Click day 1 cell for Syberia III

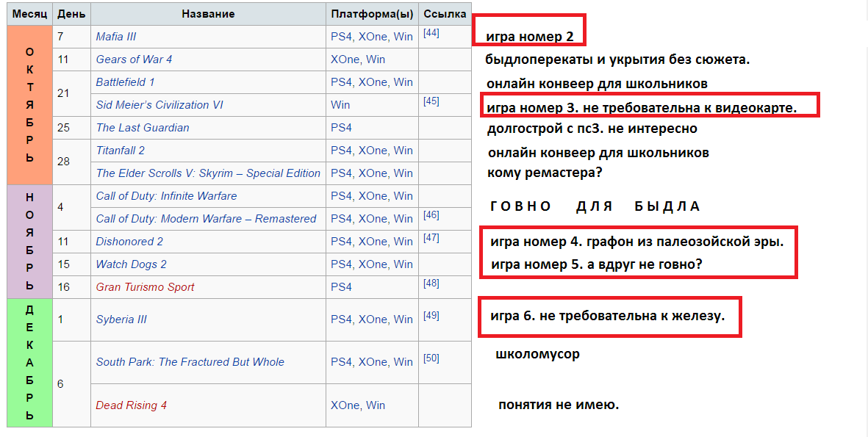tap(71, 319)
